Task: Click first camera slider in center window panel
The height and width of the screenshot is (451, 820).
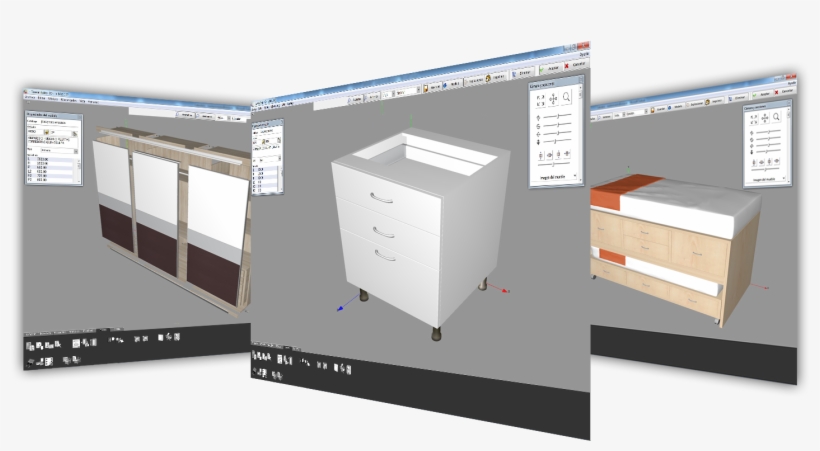Action: pyautogui.click(x=557, y=116)
